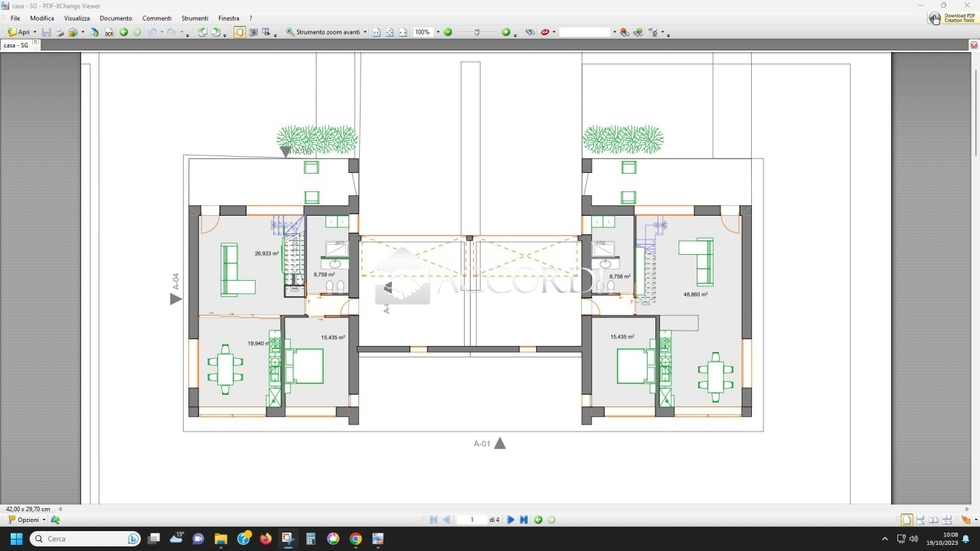
Task: Go to last page button
Action: tap(524, 520)
